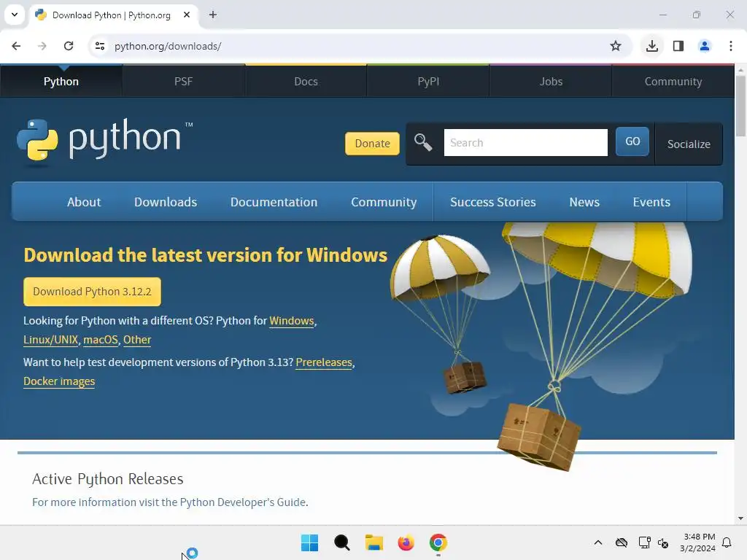Viewport: 747px width, 560px height.
Task: Expand the Socialize menu
Action: click(x=689, y=144)
